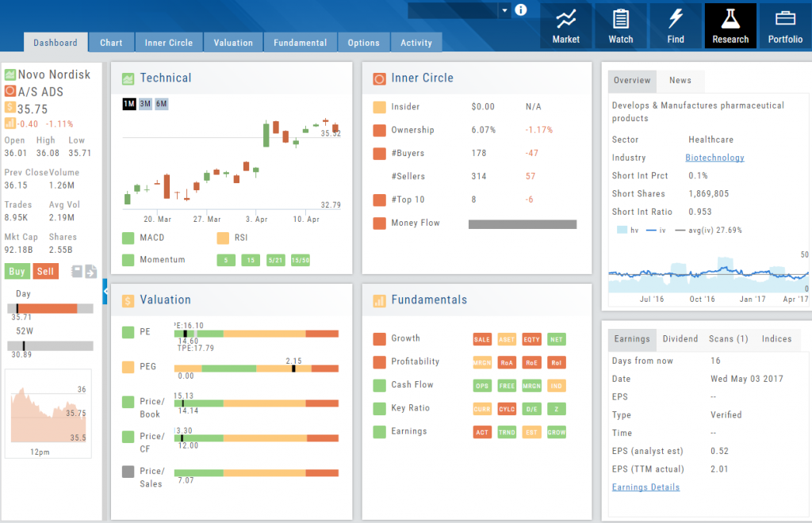Click the arrow document icon next to Sell

tap(91, 272)
